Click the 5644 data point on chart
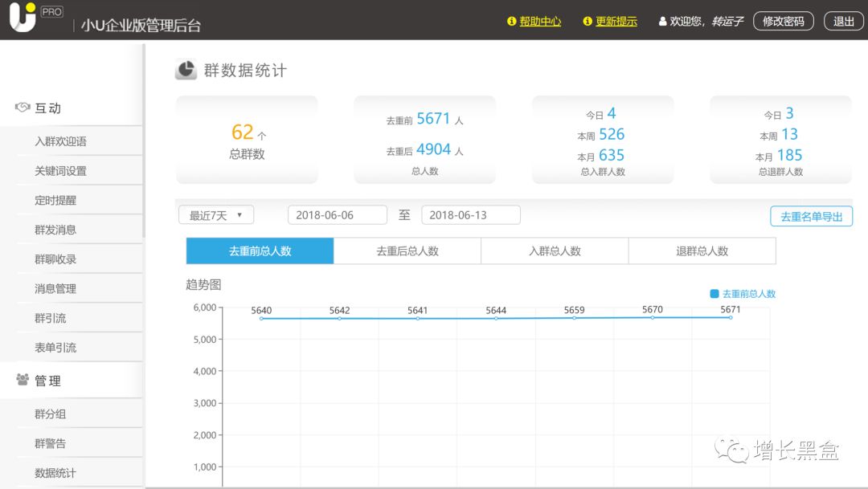Image resolution: width=868 pixels, height=489 pixels. click(496, 318)
